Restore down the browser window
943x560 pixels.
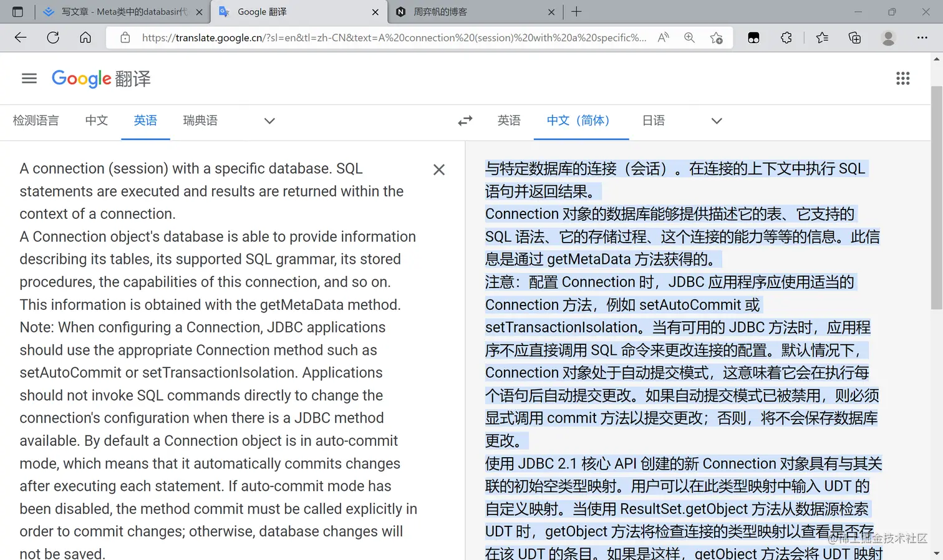point(892,12)
